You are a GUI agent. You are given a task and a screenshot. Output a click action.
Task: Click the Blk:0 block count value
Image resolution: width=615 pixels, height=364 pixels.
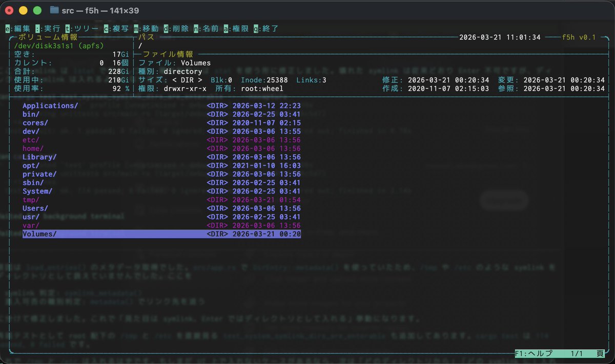(x=221, y=80)
